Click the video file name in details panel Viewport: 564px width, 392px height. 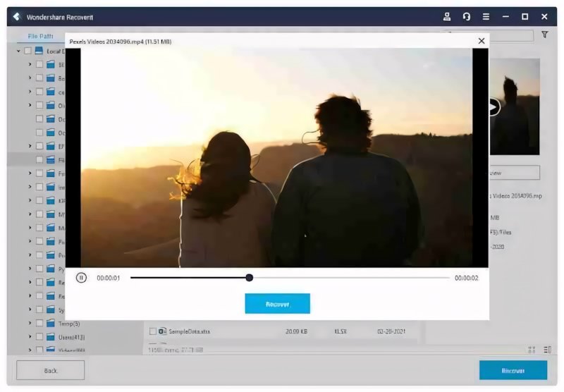click(x=515, y=196)
